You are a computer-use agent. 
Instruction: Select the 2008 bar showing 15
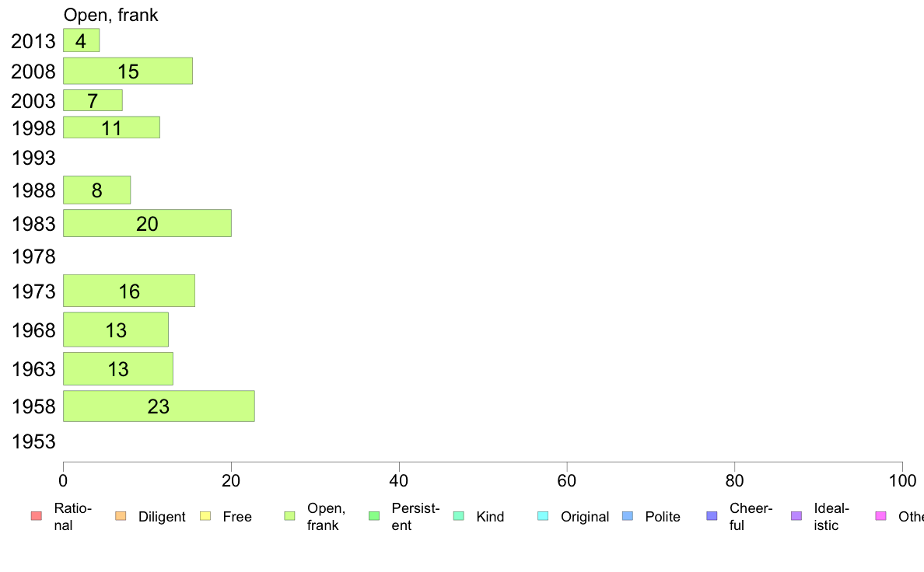point(128,71)
